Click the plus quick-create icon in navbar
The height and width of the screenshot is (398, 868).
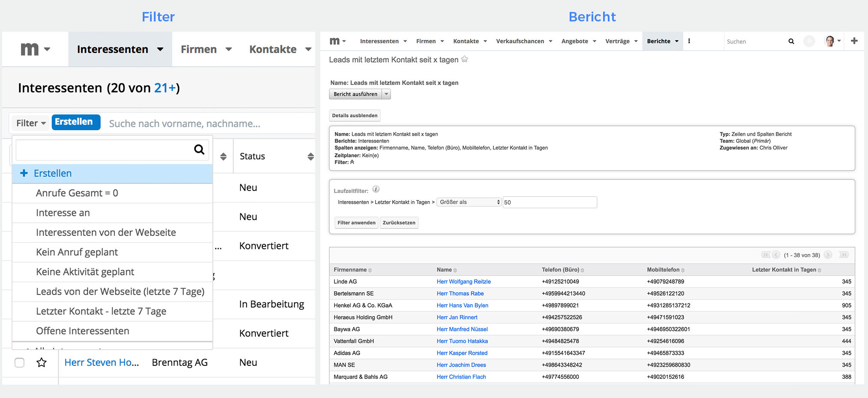tap(854, 41)
